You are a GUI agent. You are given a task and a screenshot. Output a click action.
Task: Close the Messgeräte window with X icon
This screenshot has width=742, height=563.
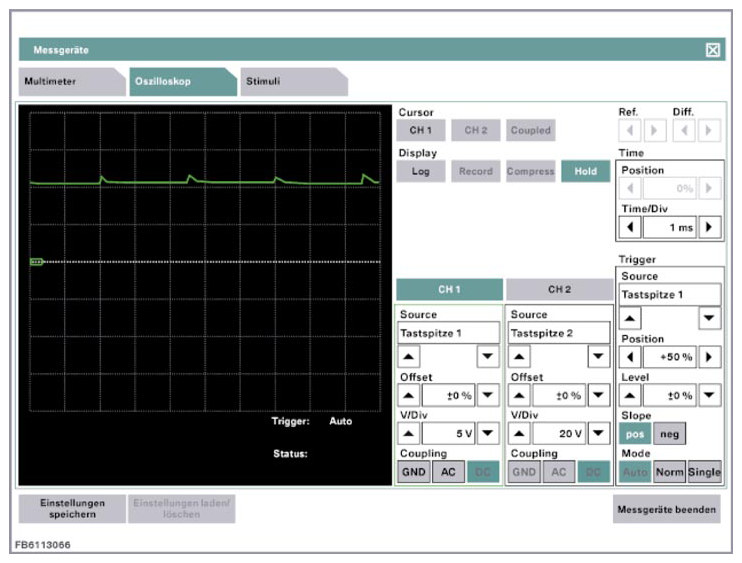tap(713, 50)
